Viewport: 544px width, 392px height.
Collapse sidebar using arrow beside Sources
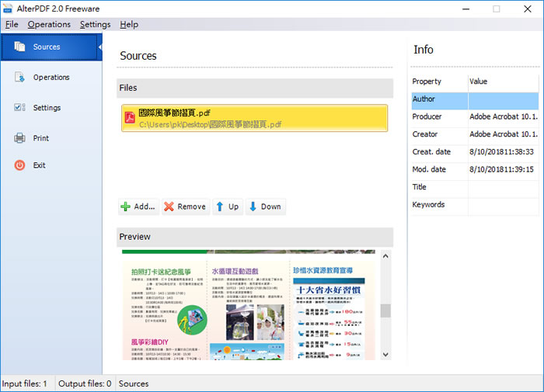click(100, 47)
